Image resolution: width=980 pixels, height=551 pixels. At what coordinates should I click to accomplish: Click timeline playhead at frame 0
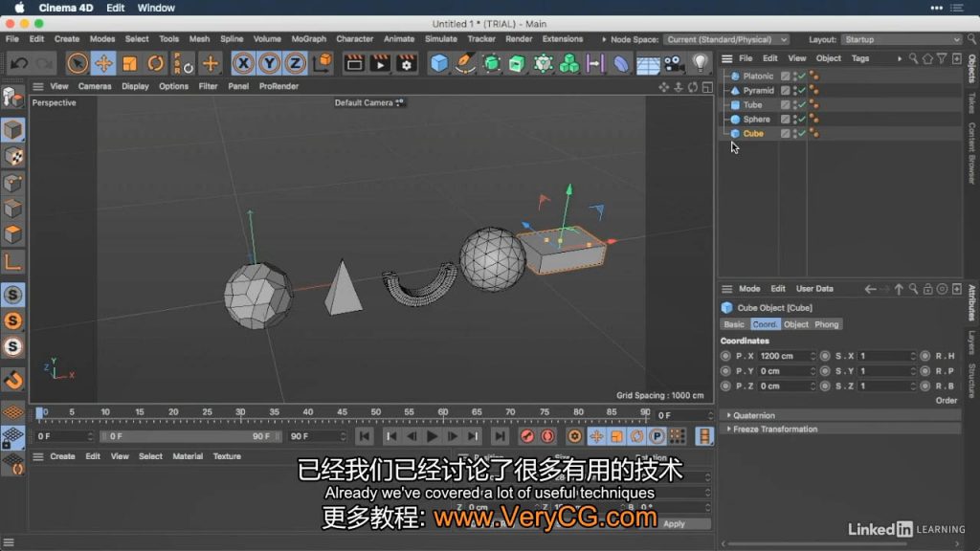click(40, 413)
